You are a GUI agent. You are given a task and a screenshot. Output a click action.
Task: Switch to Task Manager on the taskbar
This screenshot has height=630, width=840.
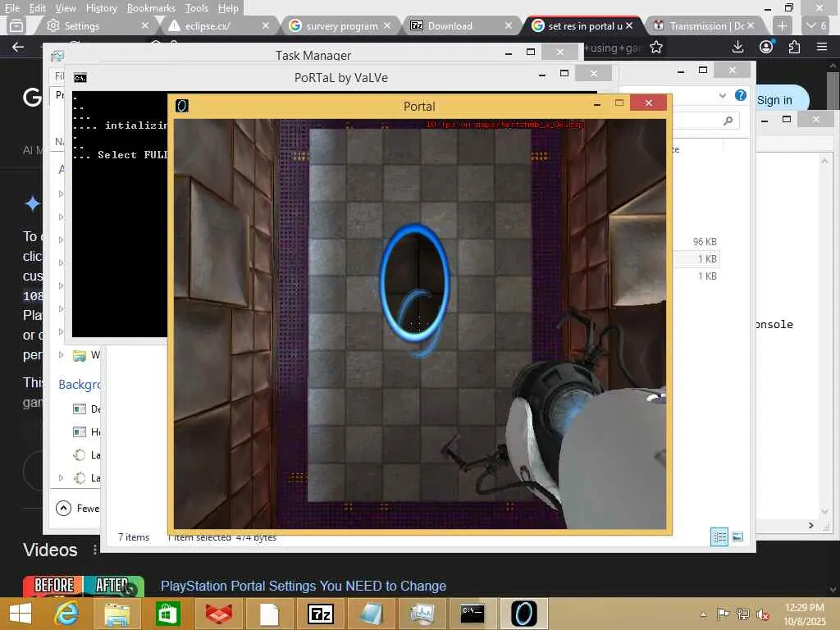click(x=422, y=614)
